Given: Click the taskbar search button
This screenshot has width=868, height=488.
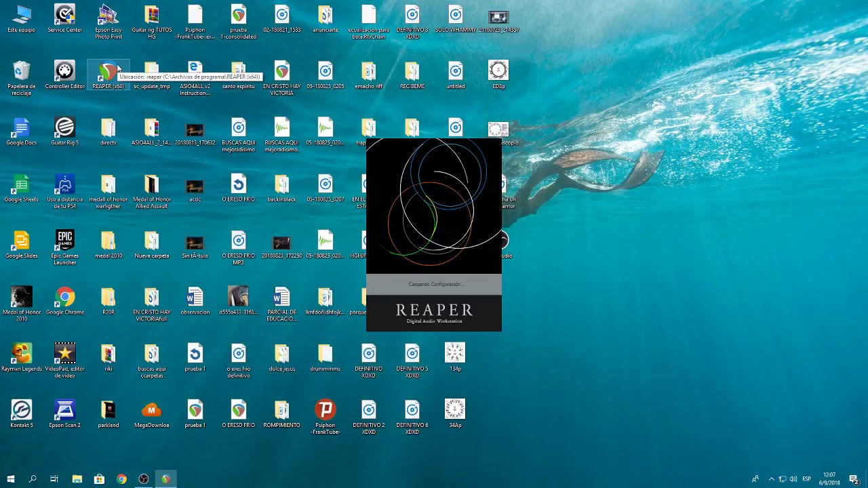Looking at the screenshot, I should (x=33, y=479).
